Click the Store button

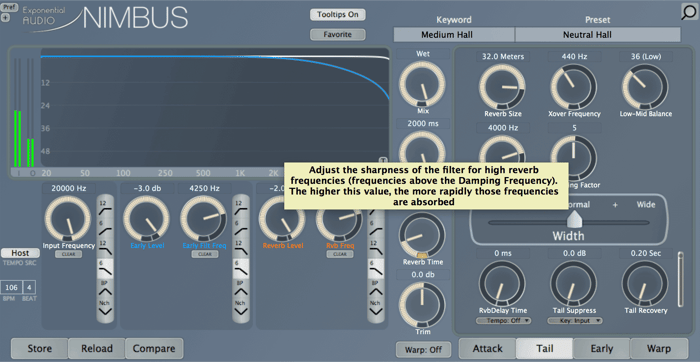40,348
